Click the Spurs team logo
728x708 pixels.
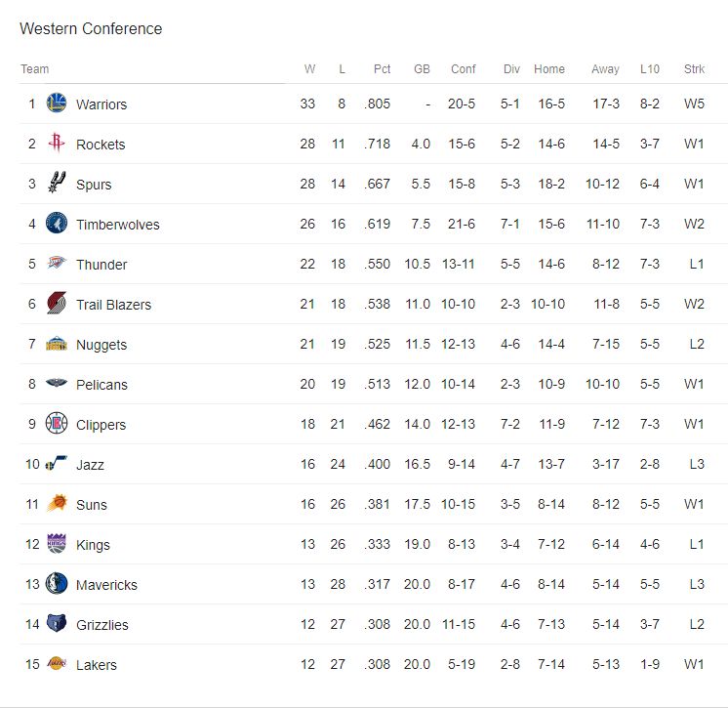click(x=57, y=184)
